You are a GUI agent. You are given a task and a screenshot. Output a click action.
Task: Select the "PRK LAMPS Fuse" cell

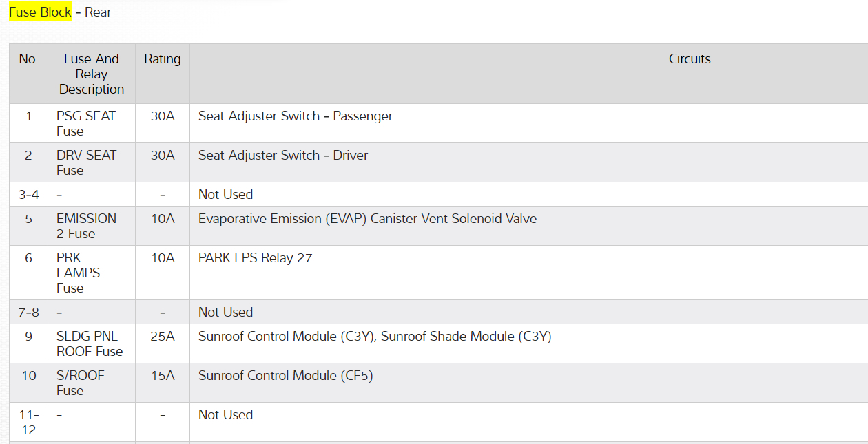tap(78, 273)
